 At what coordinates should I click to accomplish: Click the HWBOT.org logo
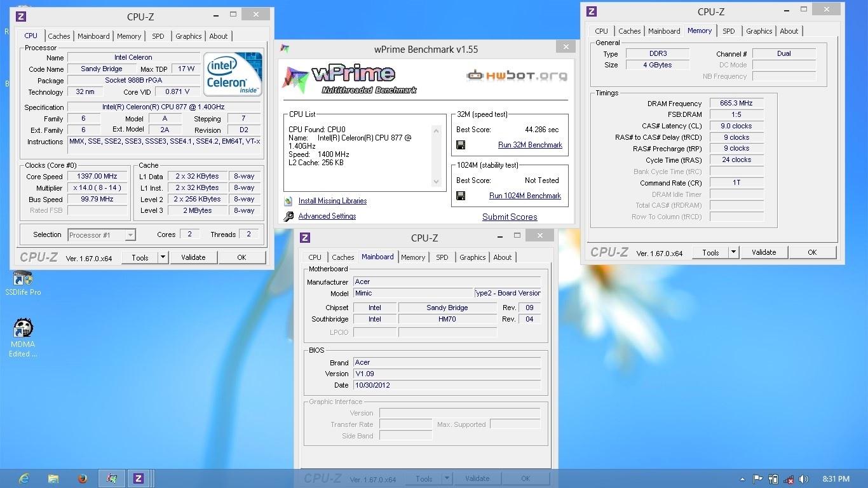tap(517, 76)
